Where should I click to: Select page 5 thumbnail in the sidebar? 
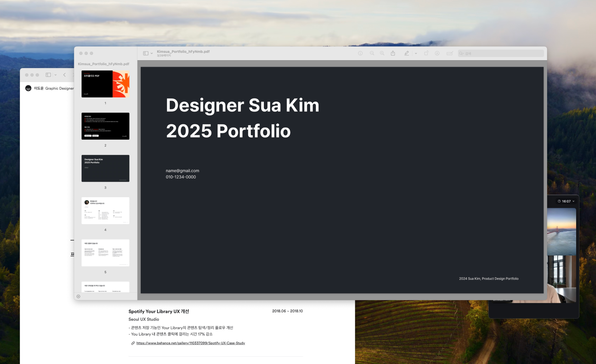tap(105, 253)
